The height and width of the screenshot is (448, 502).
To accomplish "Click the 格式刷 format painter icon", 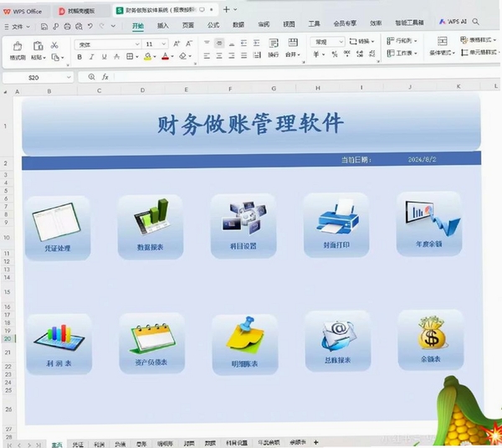I will (x=18, y=46).
